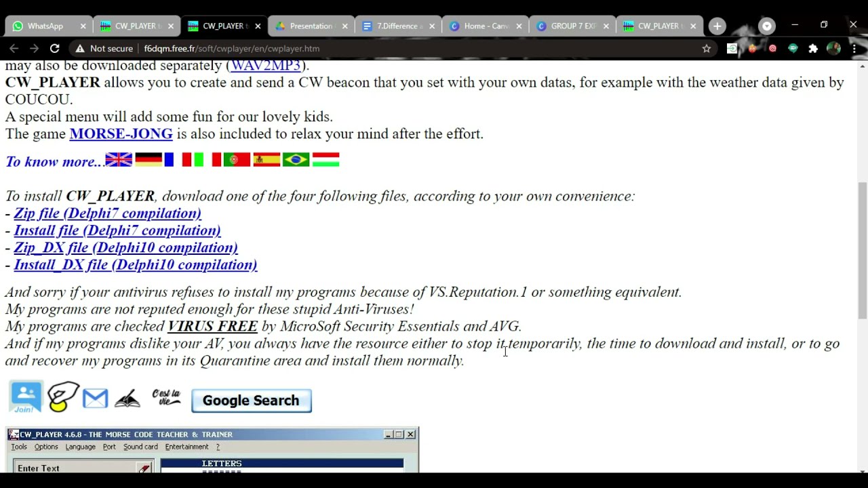The width and height of the screenshot is (868, 488).
Task: Close the GROUP 7 EXP tab
Action: pyautogui.click(x=606, y=26)
